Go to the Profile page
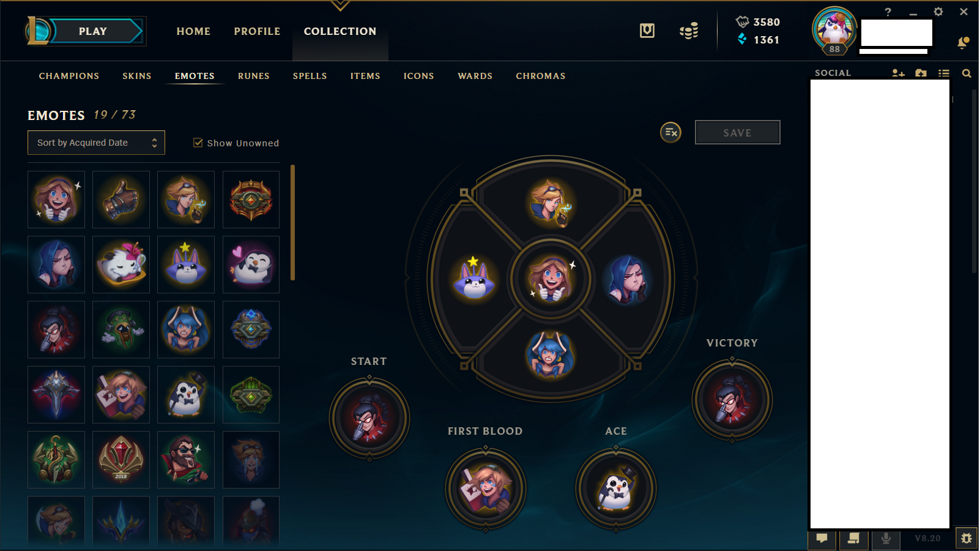Screen dimensions: 980x551 (257, 31)
